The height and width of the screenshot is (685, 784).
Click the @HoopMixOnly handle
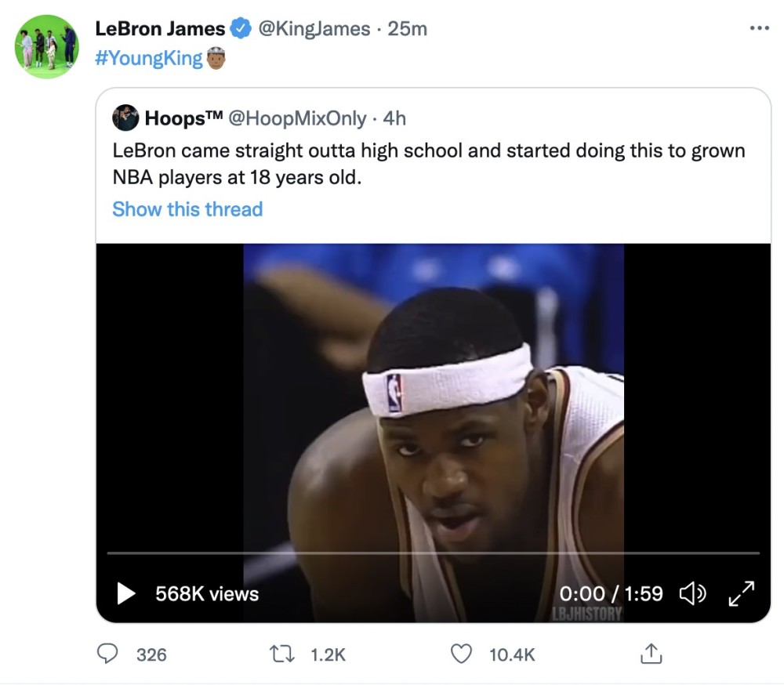point(297,118)
